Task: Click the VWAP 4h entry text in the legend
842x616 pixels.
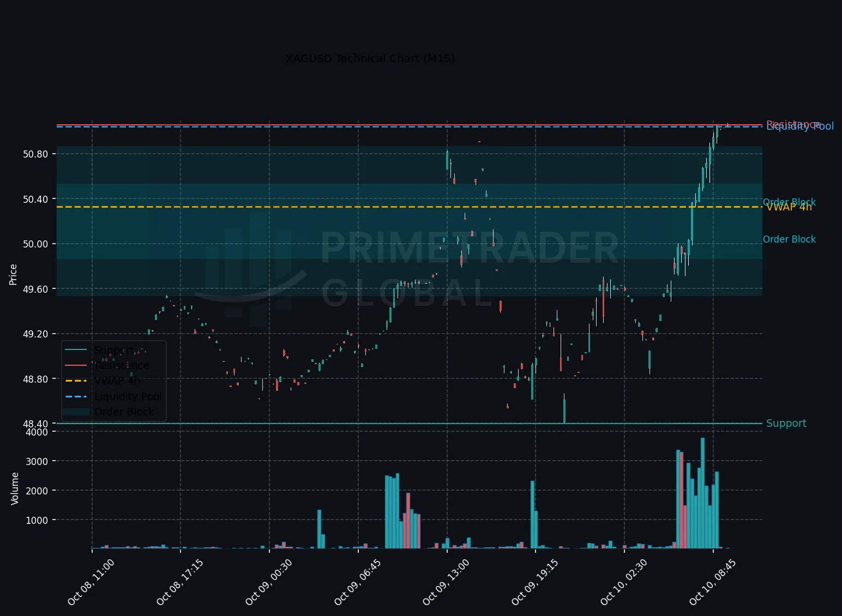Action: click(x=117, y=381)
